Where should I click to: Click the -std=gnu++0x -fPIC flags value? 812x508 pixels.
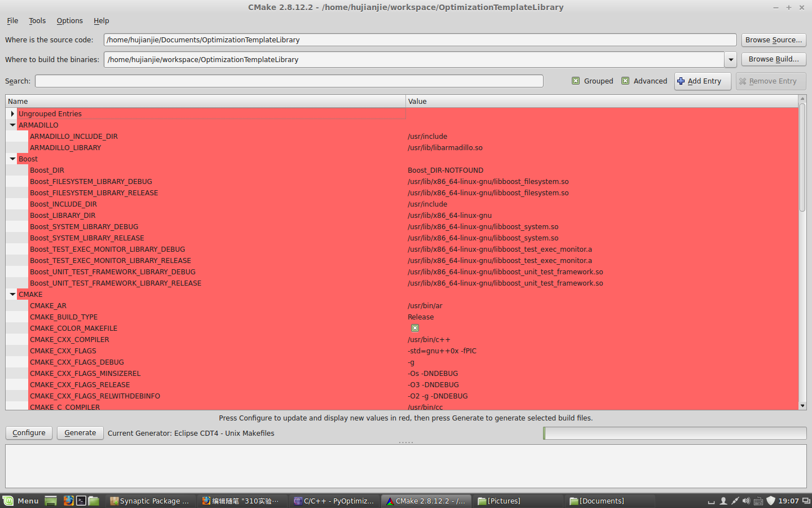(x=442, y=351)
